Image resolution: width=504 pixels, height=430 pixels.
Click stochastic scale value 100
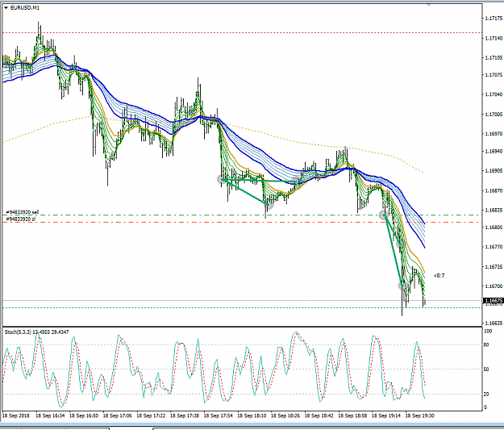[488, 332]
